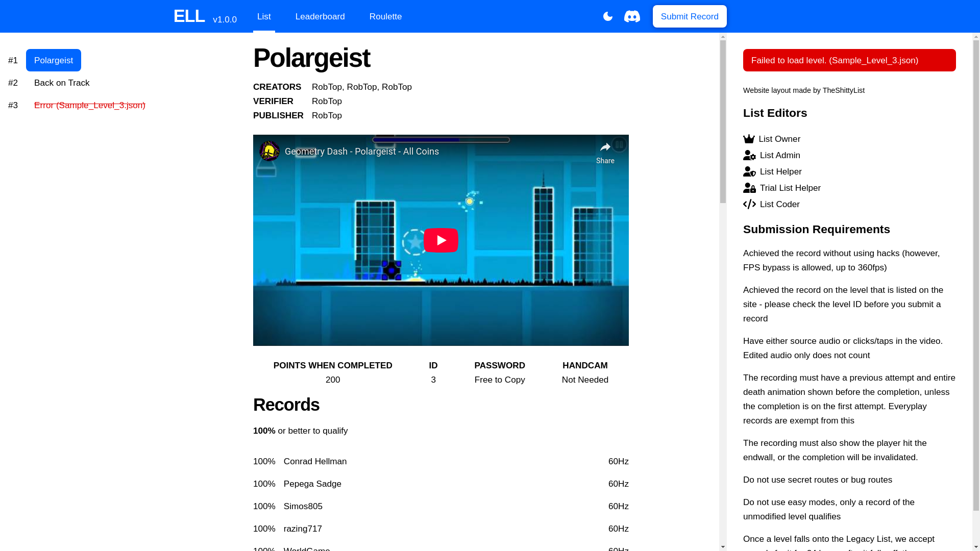Click the level ID value 3
The width and height of the screenshot is (980, 551).
[x=433, y=380]
